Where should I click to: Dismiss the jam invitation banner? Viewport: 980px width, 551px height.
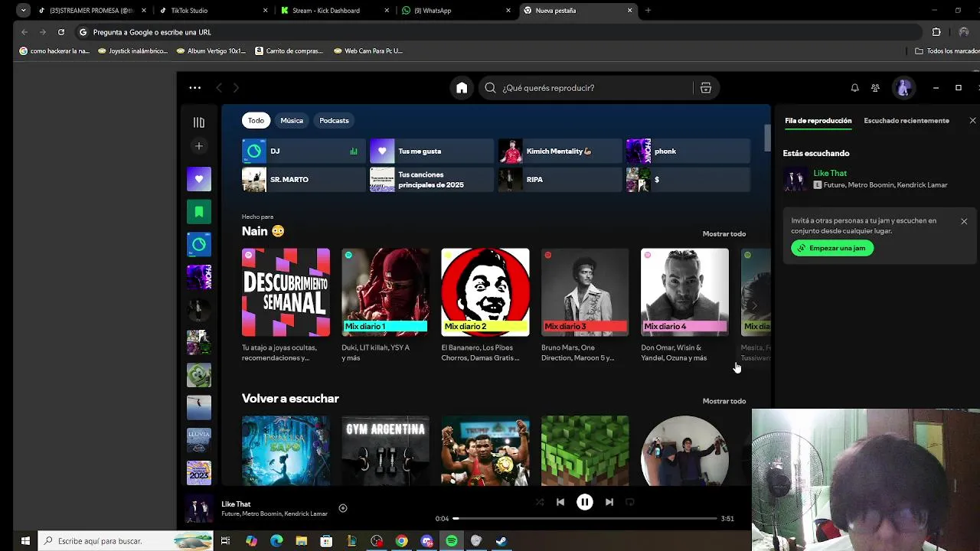pyautogui.click(x=964, y=221)
